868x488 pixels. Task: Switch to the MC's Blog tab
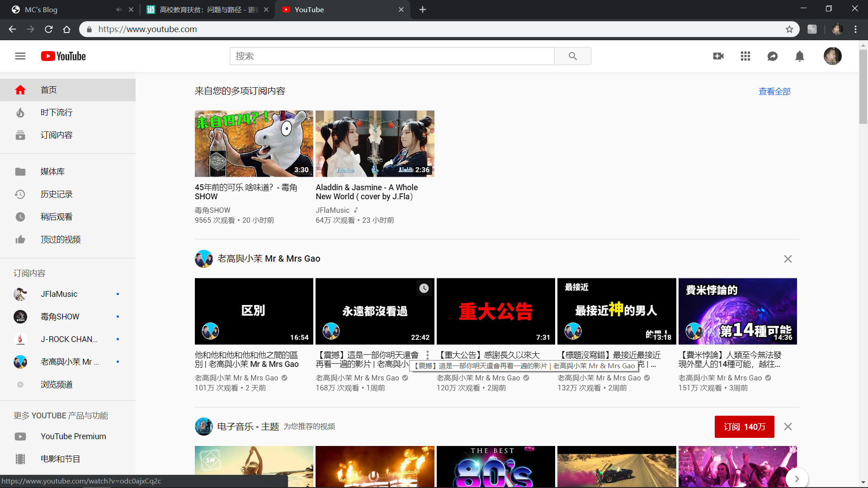[x=63, y=9]
